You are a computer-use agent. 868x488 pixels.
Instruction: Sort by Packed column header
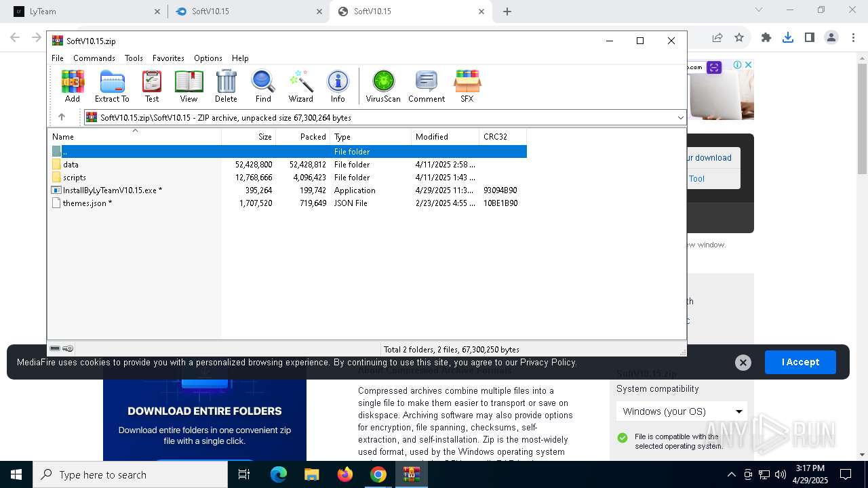pos(303,136)
